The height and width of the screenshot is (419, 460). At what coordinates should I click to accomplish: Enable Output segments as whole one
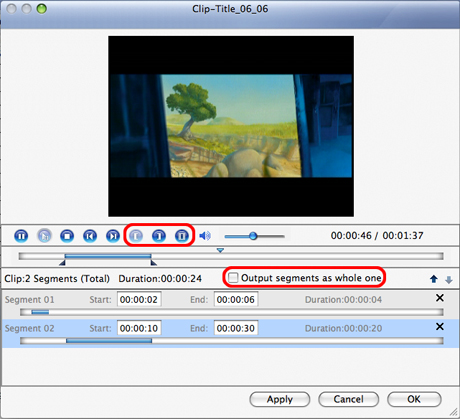pos(233,278)
